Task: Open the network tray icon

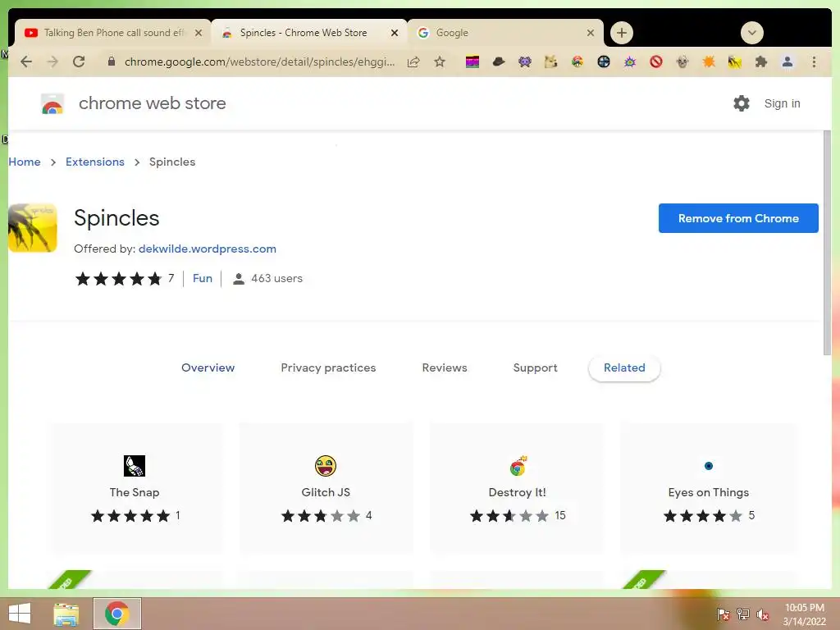Action: click(x=743, y=614)
